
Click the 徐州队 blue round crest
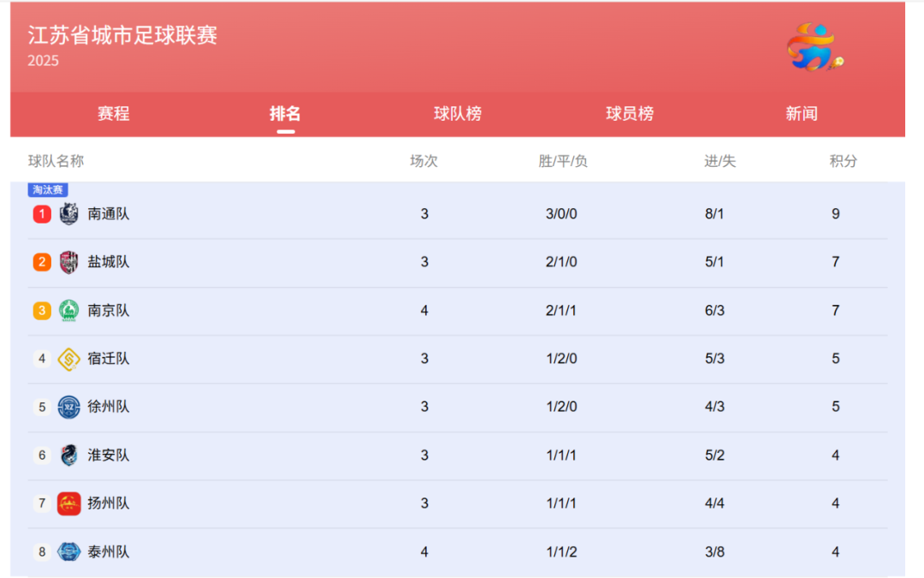69,407
